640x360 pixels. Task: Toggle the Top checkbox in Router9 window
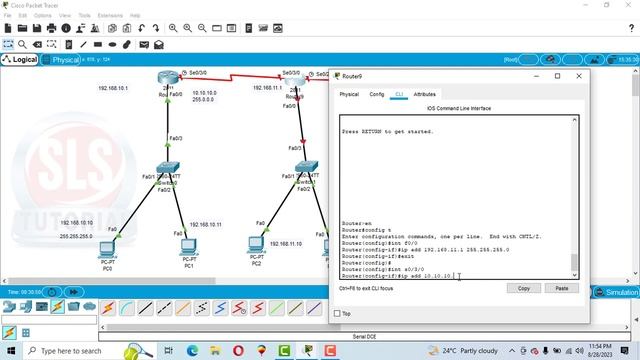pyautogui.click(x=337, y=313)
